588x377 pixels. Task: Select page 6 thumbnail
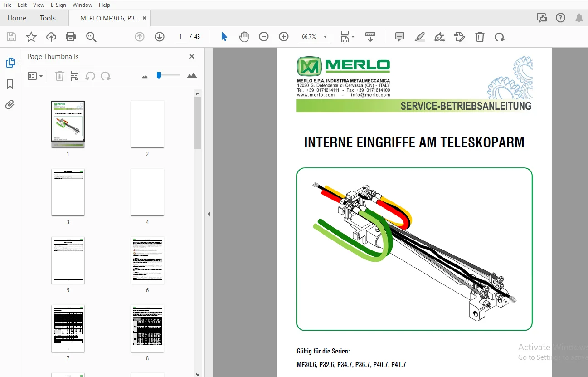click(147, 260)
